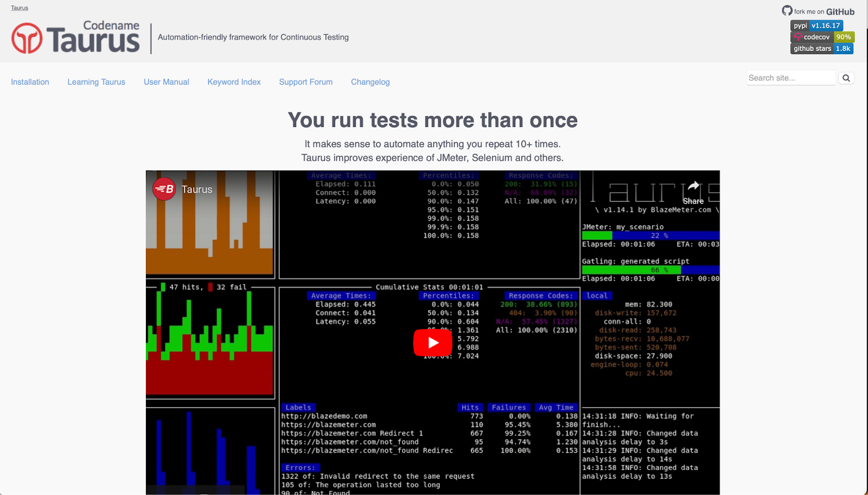Click the Taurus red logo icon
Viewport: 868px width, 495px height.
[27, 38]
